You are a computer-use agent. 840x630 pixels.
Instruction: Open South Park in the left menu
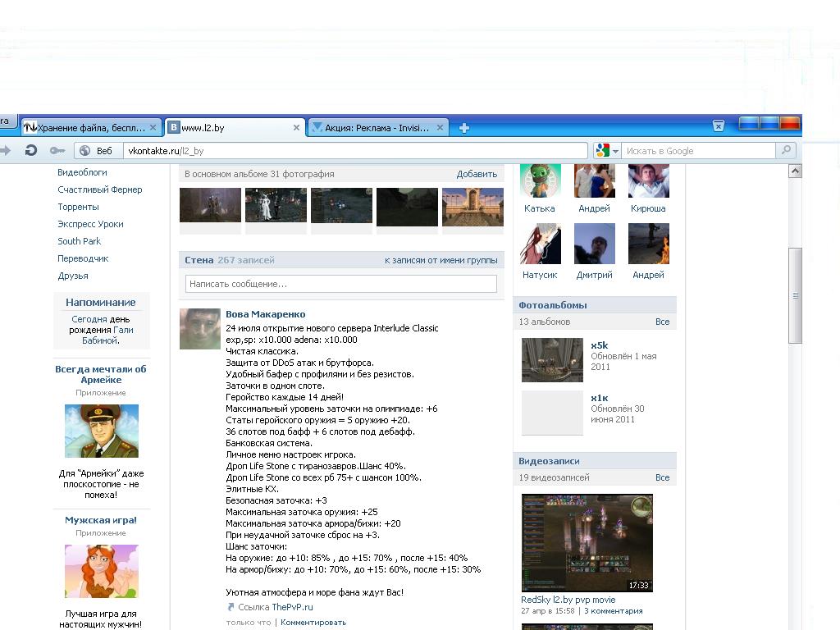pos(80,241)
